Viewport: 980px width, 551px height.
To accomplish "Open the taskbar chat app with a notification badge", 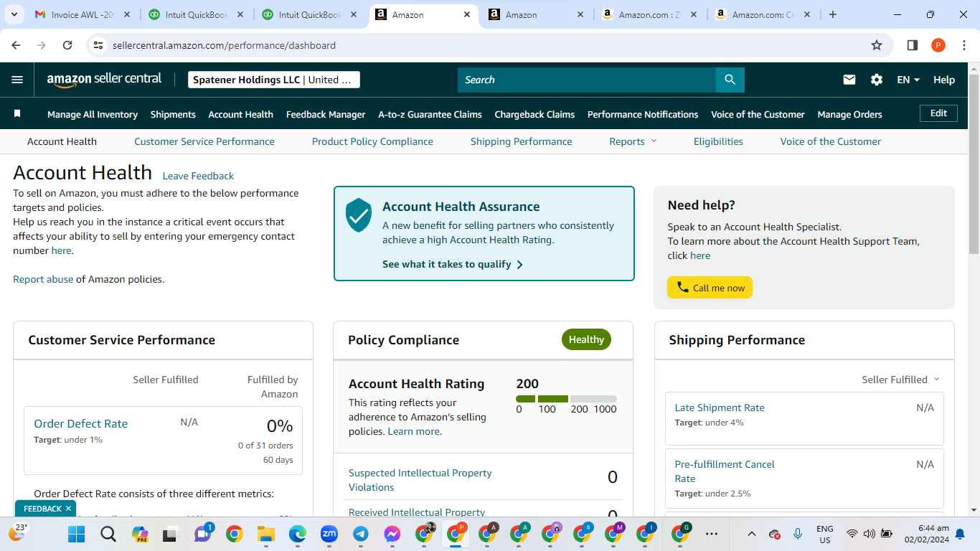I will click(203, 533).
